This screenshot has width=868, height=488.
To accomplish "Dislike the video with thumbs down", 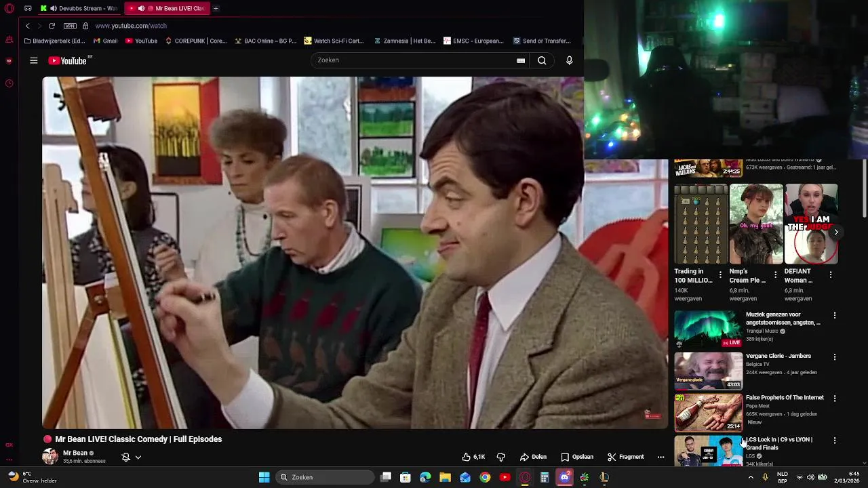I will click(x=501, y=457).
